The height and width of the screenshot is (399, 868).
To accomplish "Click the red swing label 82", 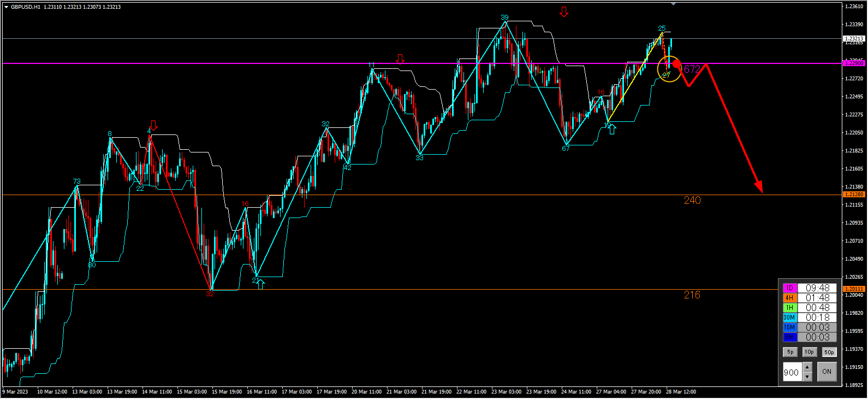I will 210,294.
